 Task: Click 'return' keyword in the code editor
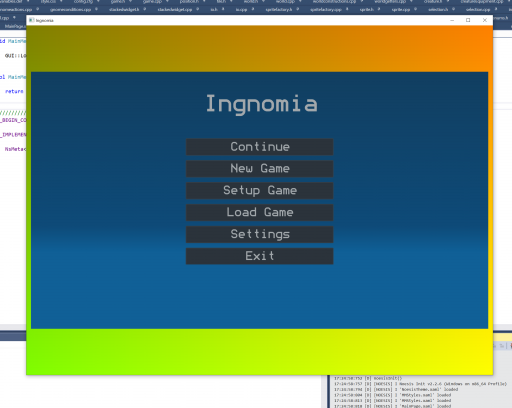click(x=14, y=91)
